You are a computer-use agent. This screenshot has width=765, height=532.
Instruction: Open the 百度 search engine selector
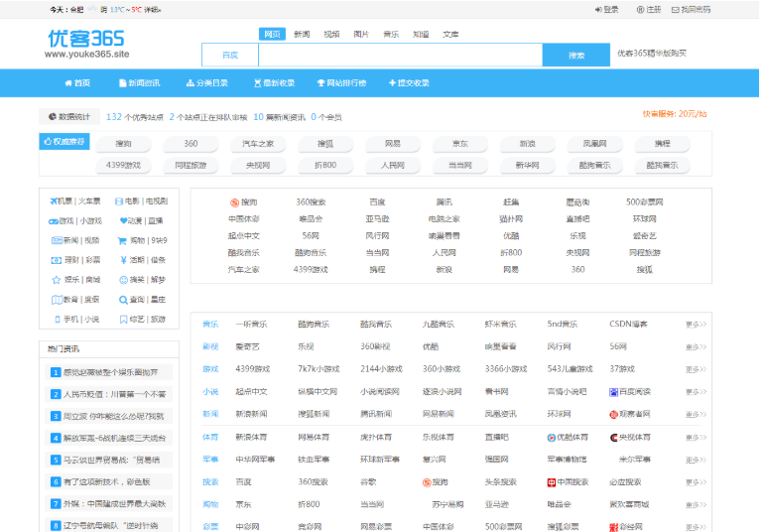point(230,56)
